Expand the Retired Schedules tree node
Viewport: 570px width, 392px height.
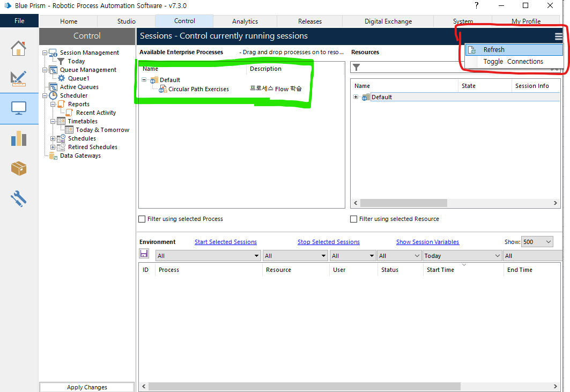(53, 147)
